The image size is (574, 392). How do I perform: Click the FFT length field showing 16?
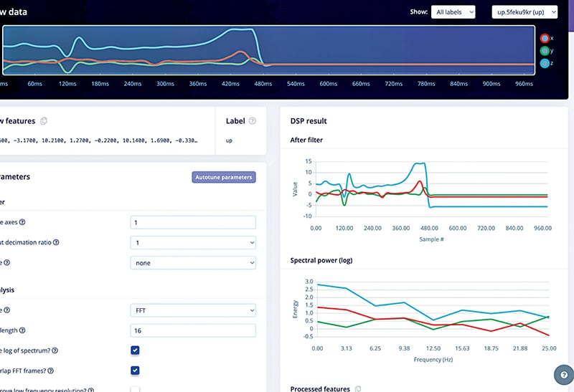click(193, 330)
